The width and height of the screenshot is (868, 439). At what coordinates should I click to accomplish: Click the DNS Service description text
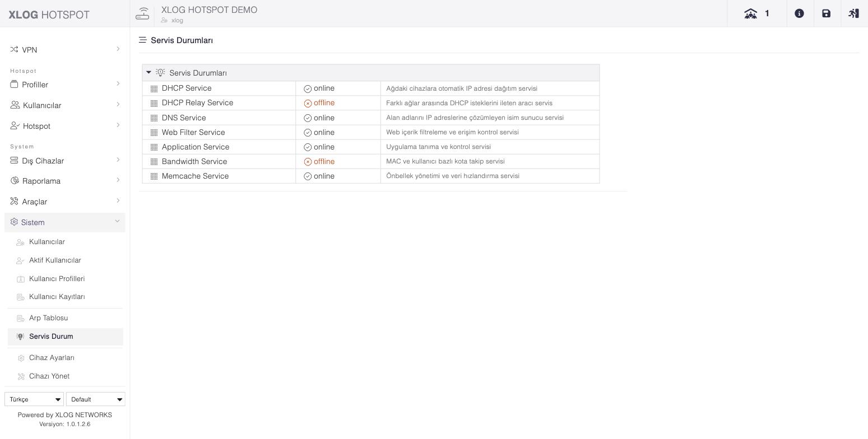tap(475, 118)
